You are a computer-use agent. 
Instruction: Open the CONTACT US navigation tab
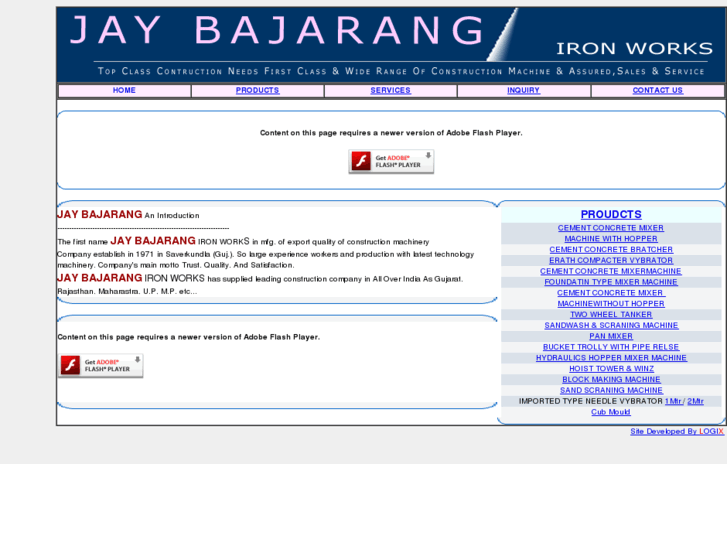[x=657, y=90]
